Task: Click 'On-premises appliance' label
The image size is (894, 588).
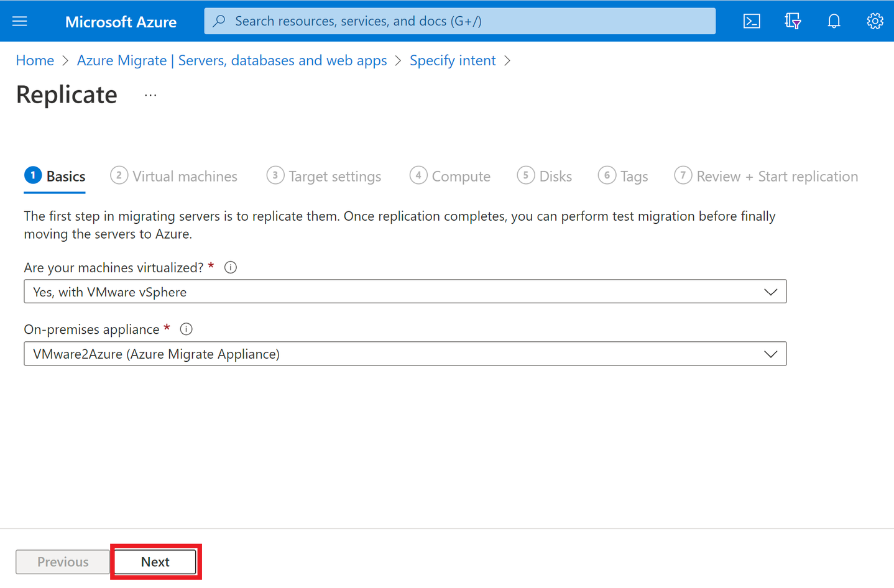Action: click(x=92, y=329)
